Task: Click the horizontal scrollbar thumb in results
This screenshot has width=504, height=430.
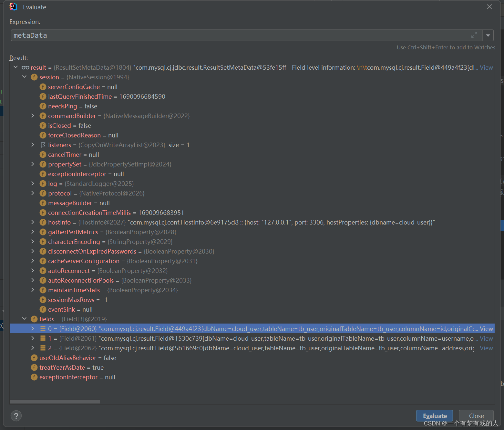Action: tap(55, 401)
